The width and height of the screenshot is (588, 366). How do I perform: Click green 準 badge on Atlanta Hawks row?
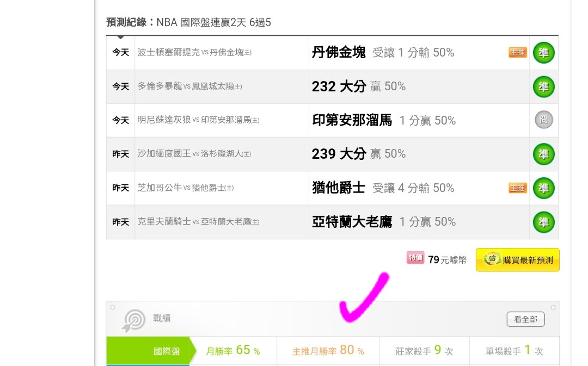544,222
